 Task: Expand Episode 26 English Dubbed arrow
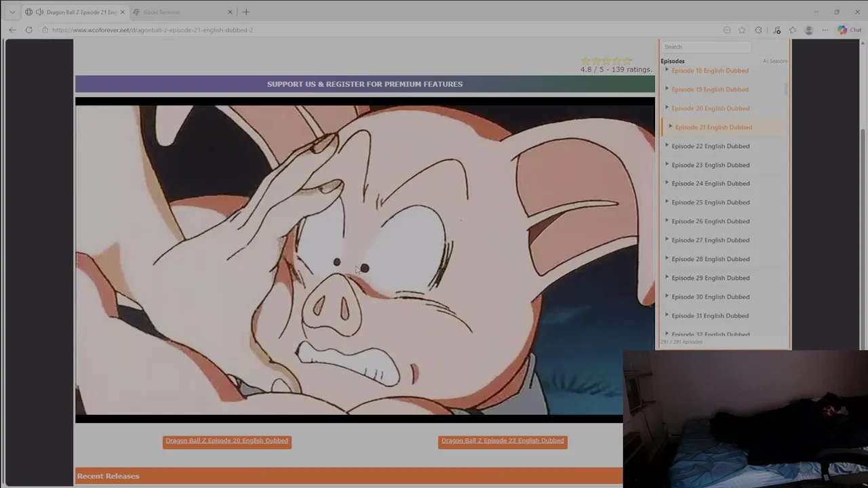coord(667,221)
